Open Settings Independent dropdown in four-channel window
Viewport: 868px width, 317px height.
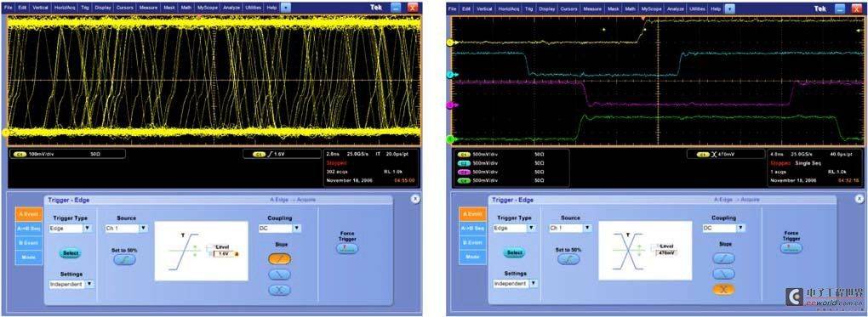533,283
